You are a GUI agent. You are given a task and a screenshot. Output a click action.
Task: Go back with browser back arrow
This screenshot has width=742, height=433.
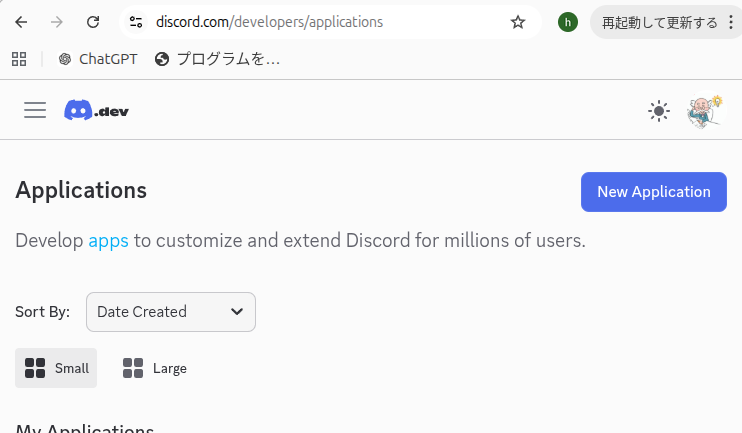pos(22,22)
